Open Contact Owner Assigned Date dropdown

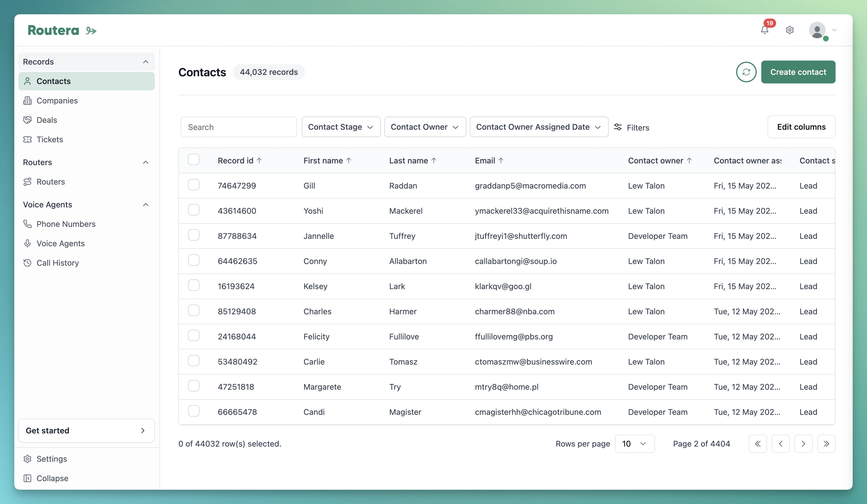point(539,127)
